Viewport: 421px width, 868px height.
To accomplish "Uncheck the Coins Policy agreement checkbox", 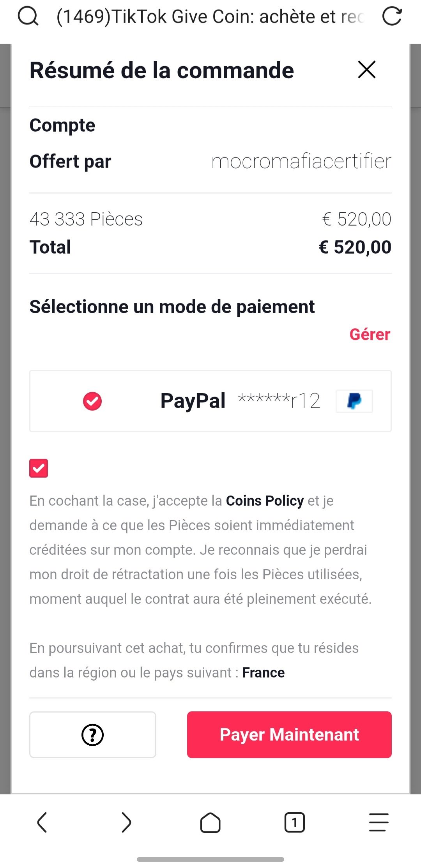I will tap(39, 468).
